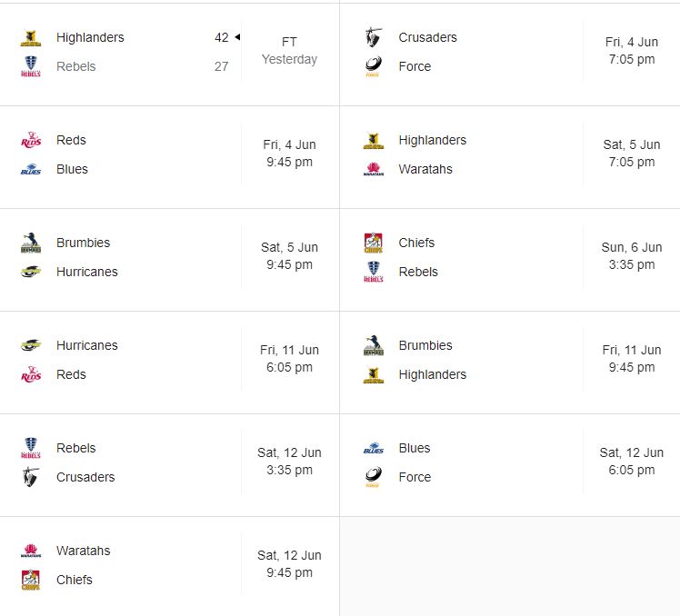Click the Chiefs logo in Chiefs vs Rebels

373,243
